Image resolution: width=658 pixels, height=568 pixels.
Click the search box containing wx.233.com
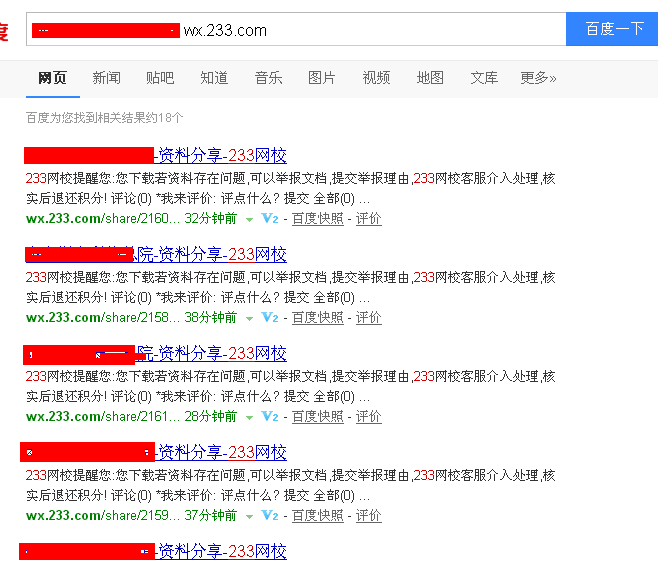[296, 29]
